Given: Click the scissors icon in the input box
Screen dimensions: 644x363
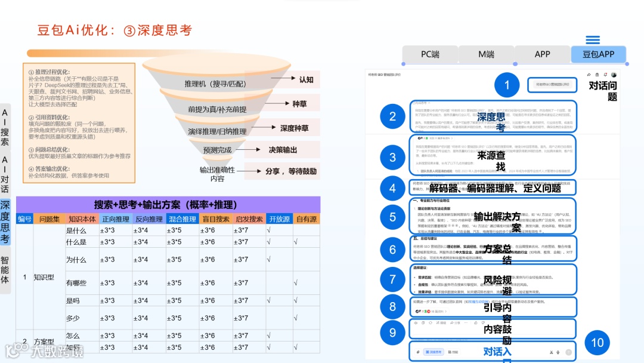Looking at the screenshot, I should click(552, 352).
